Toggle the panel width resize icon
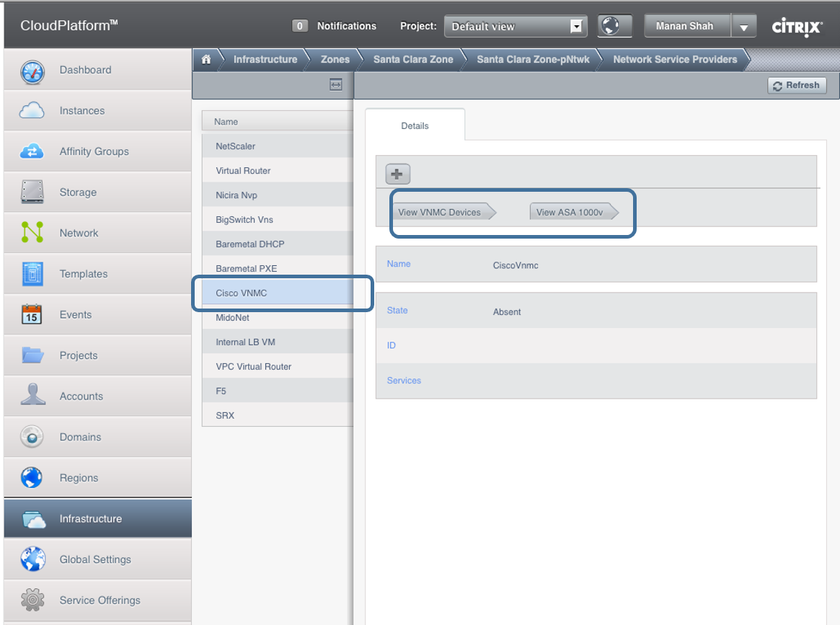 click(335, 85)
